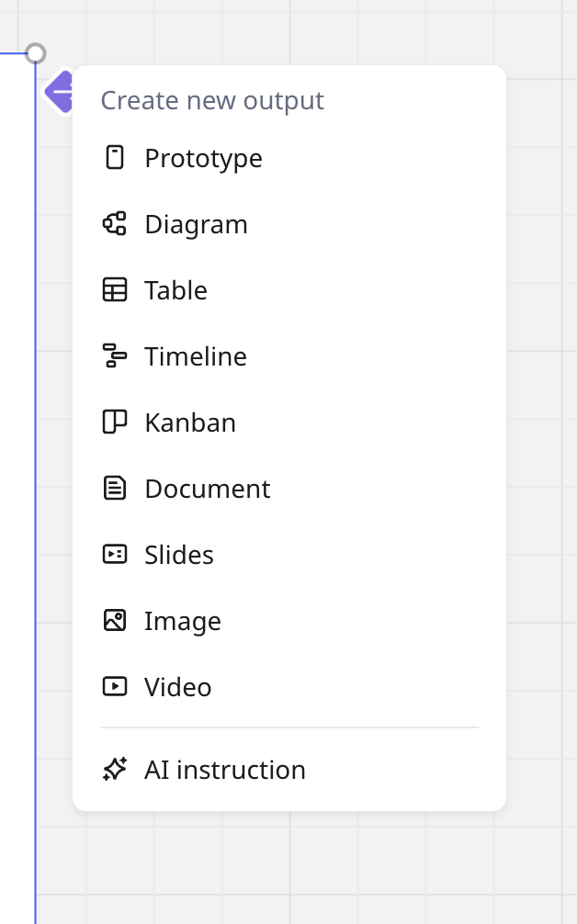
Task: Click the Video play icon
Action: click(x=114, y=687)
